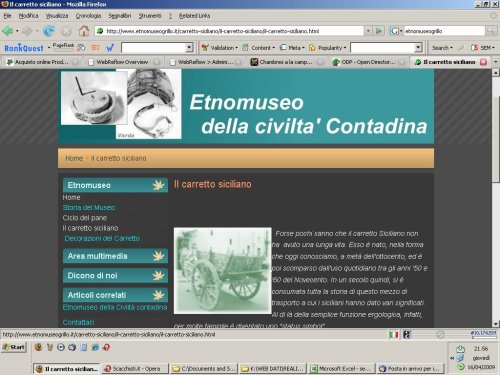The height and width of the screenshot is (375, 500).
Task: Click the Italian flag icon in status bar
Action: pos(394,334)
